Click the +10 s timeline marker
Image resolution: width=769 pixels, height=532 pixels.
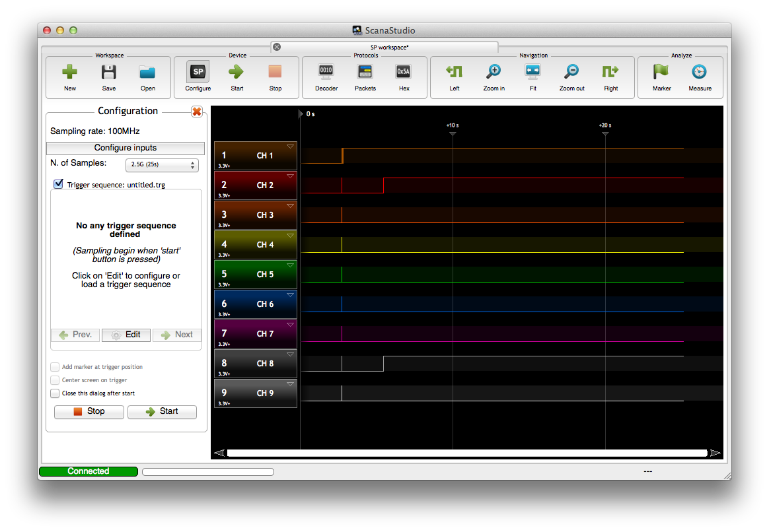[x=452, y=128]
